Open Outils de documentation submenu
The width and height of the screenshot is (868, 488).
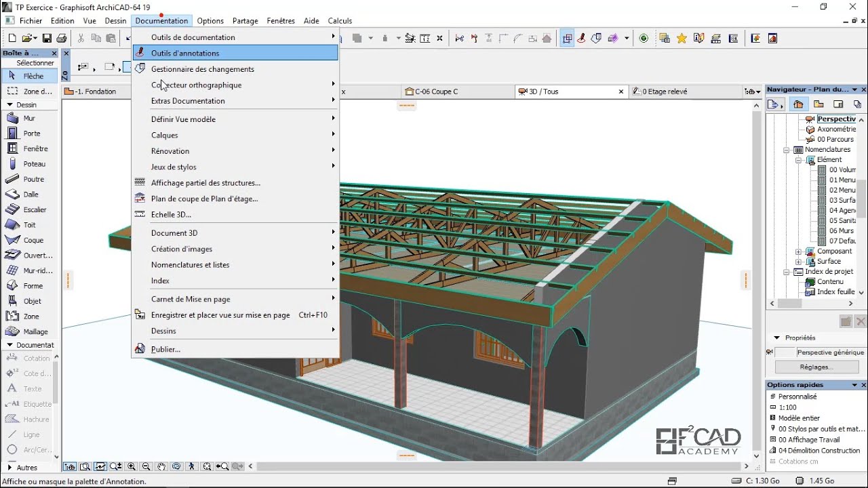point(235,37)
